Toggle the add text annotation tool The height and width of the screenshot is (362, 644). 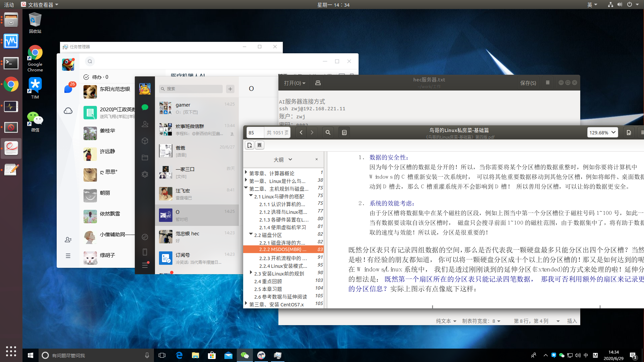250,145
